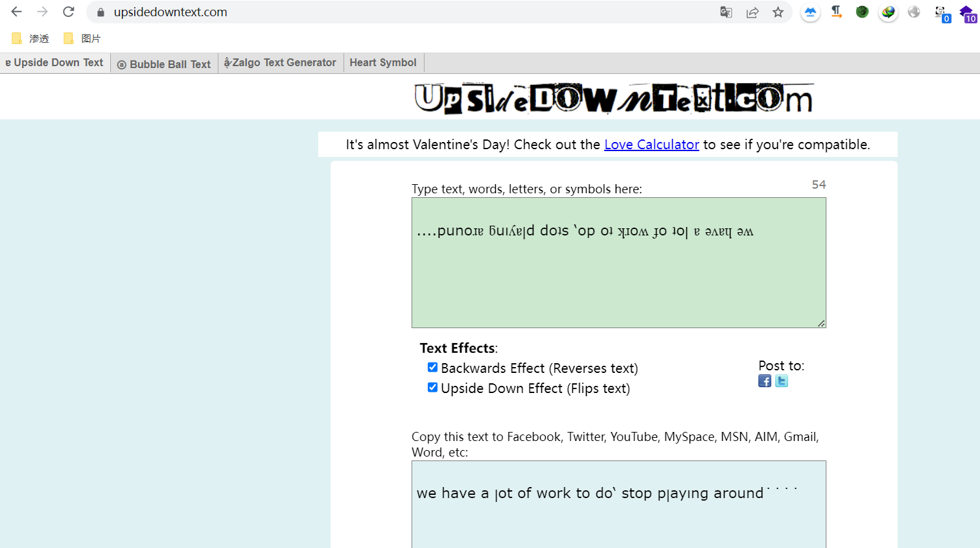This screenshot has width=980, height=548.
Task: Open the paragraph-mark extension icon
Action: pos(837,12)
